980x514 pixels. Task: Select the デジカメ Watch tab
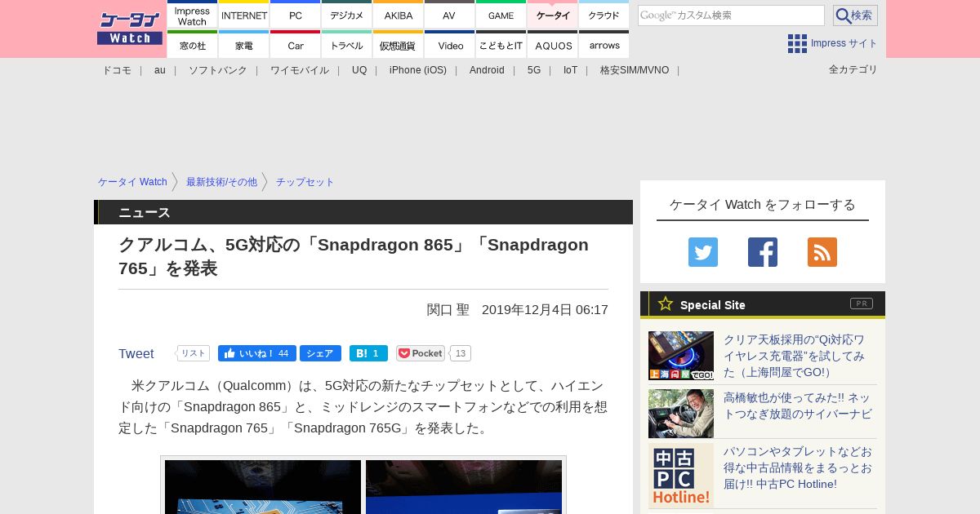click(x=347, y=15)
